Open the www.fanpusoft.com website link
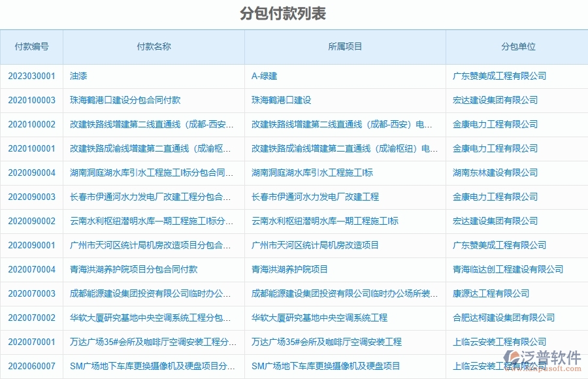This screenshot has width=588, height=379. pos(539,367)
